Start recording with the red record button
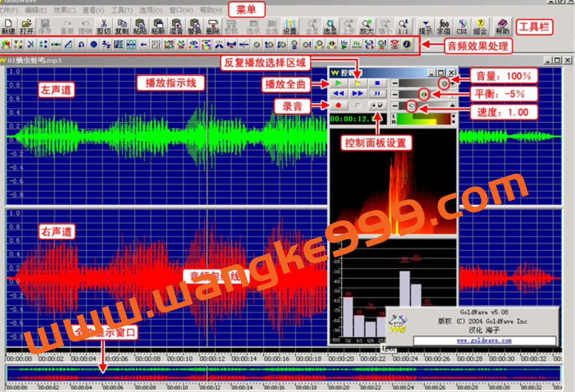The width and height of the screenshot is (575, 392). click(339, 105)
